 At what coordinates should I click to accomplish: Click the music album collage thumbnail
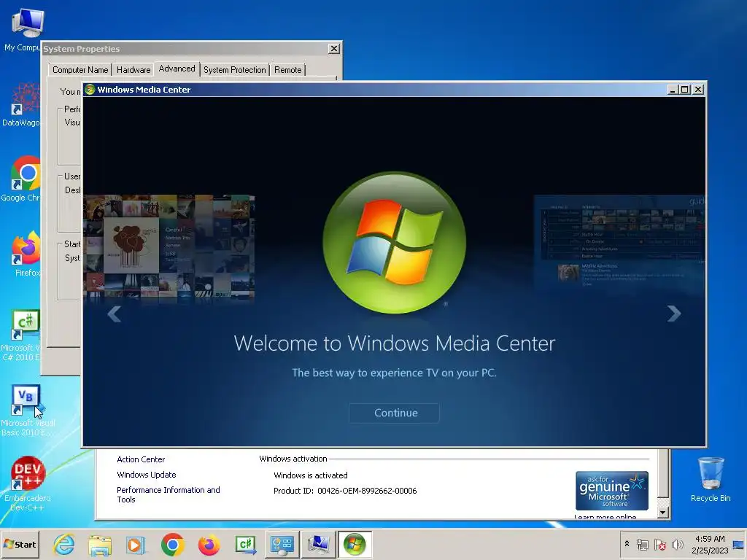point(169,247)
